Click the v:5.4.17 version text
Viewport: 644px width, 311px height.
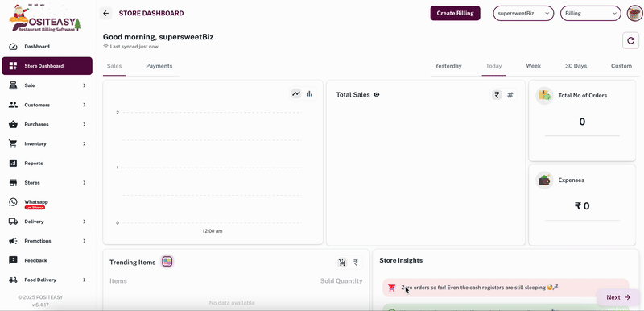click(40, 305)
